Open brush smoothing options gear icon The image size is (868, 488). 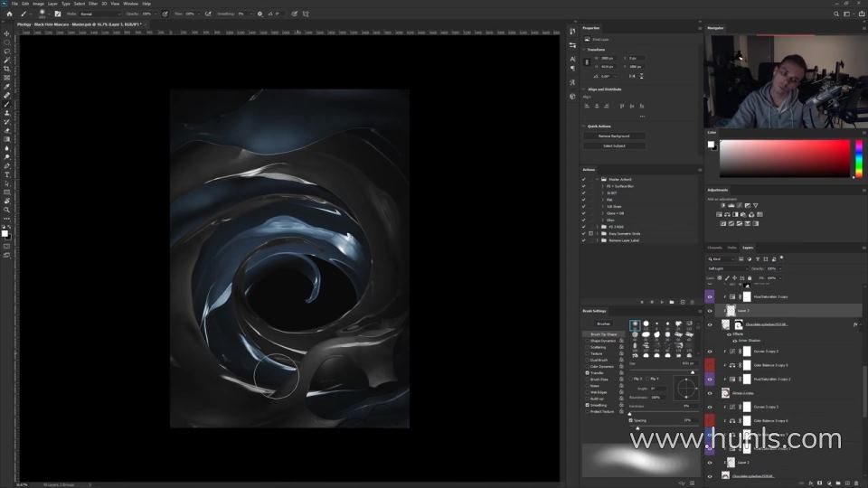260,14
